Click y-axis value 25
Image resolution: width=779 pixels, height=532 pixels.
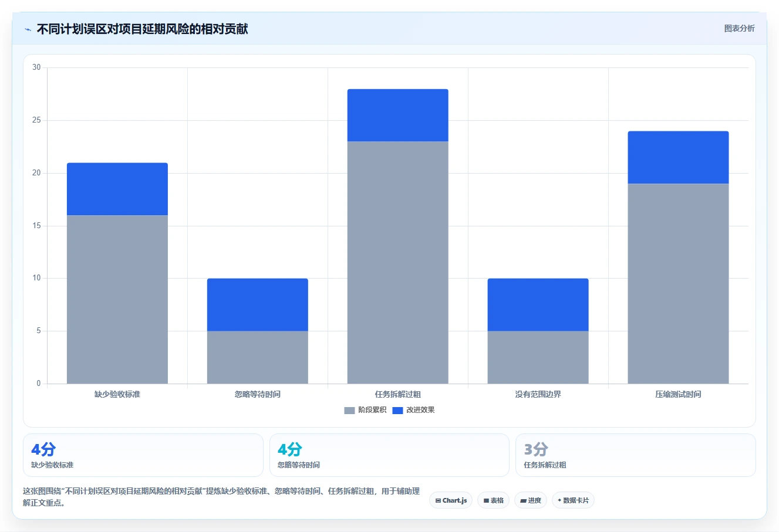pos(36,120)
